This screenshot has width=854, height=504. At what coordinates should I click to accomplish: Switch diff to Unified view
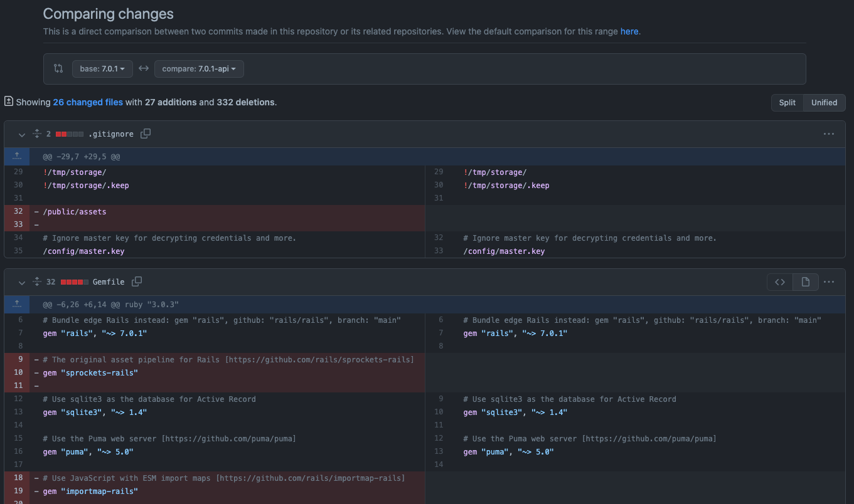(824, 103)
